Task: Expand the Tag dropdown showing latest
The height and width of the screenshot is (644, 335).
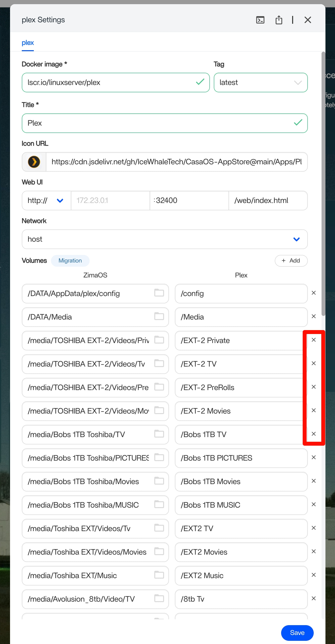Action: click(261, 83)
